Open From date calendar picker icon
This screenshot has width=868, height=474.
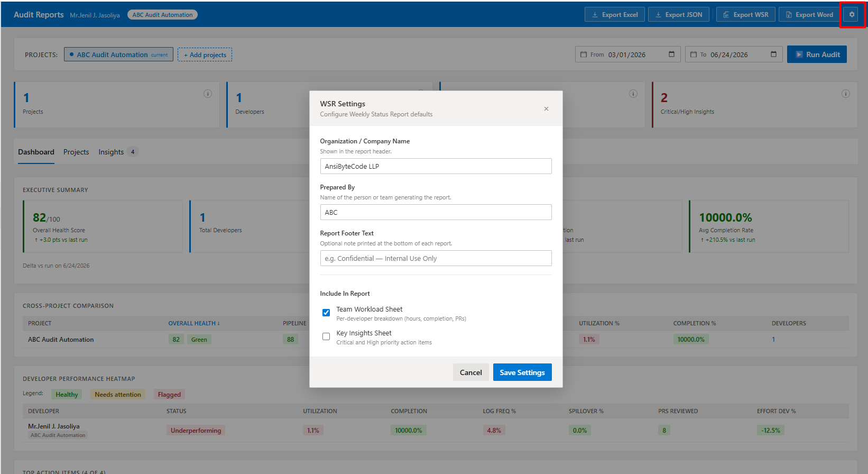(x=671, y=54)
